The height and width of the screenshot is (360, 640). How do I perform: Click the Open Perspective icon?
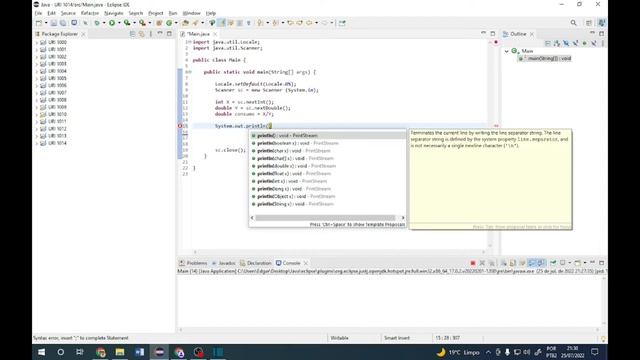[589, 23]
